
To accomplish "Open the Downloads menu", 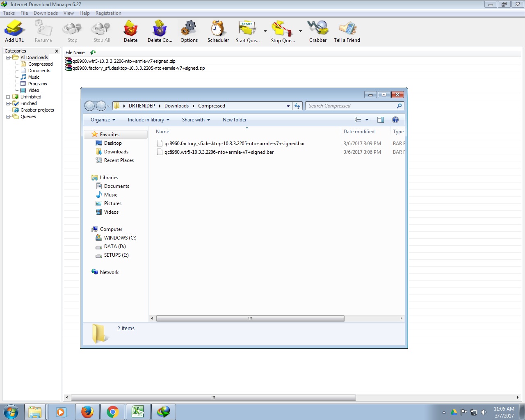I will click(46, 13).
